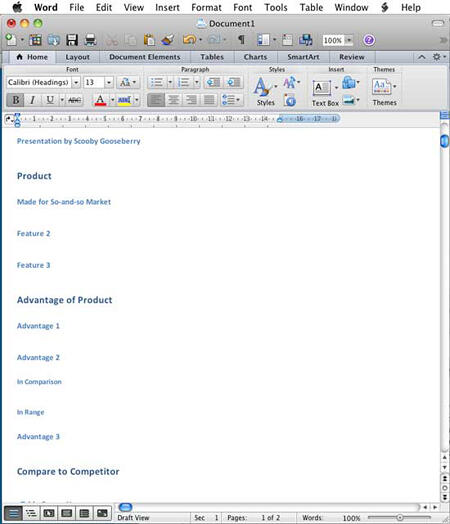Open the zoom percentage dropdown in toolbar
The width and height of the screenshot is (450, 524).
click(x=349, y=40)
